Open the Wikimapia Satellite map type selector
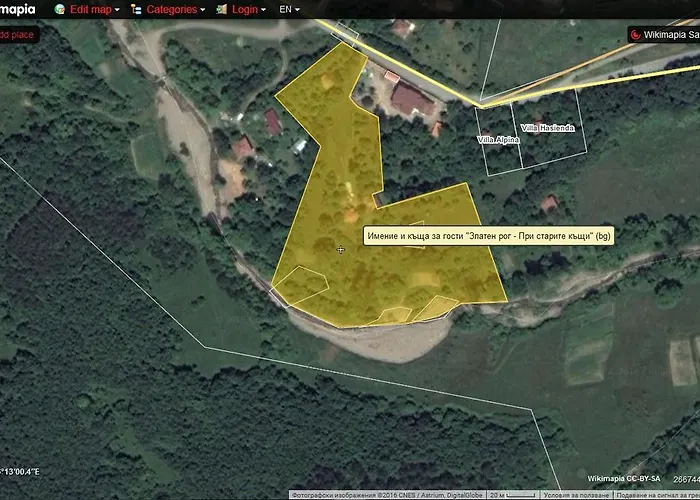This screenshot has width=700, height=500. (672, 34)
